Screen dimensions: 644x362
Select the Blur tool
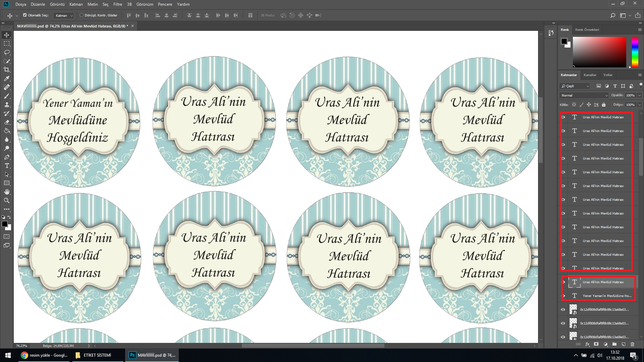(x=7, y=139)
